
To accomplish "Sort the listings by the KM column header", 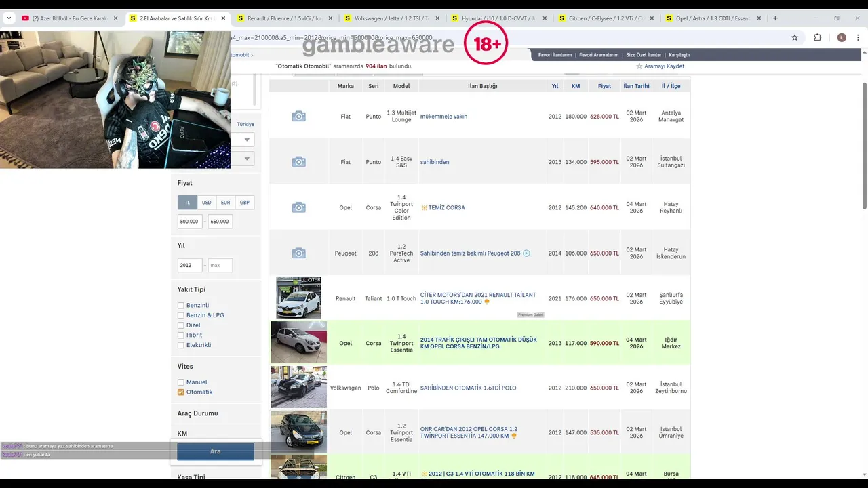I will pos(576,86).
